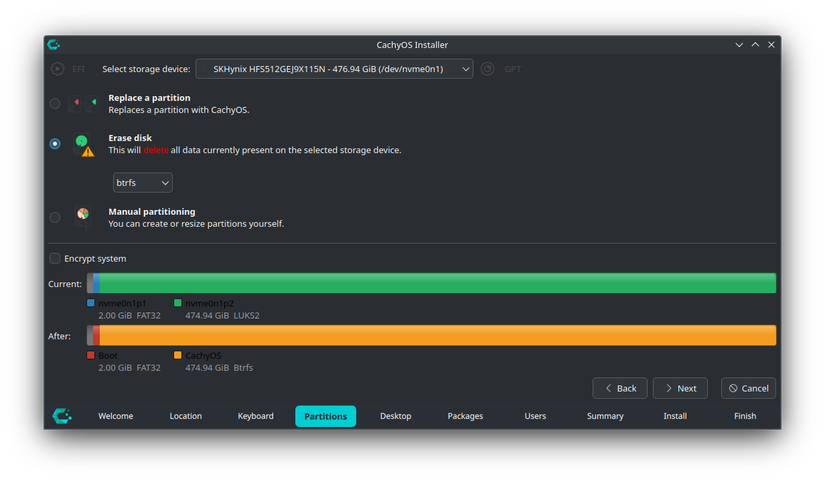Screen dimensions: 825x481
Task: Click the GPT partition table icon
Action: (487, 69)
